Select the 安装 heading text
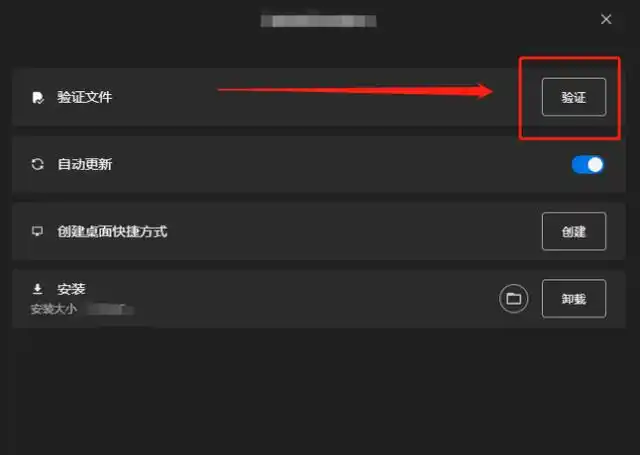 point(71,289)
